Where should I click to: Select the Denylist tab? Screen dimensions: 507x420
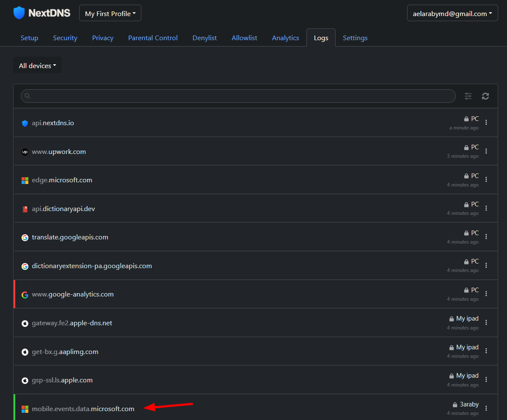tap(204, 38)
